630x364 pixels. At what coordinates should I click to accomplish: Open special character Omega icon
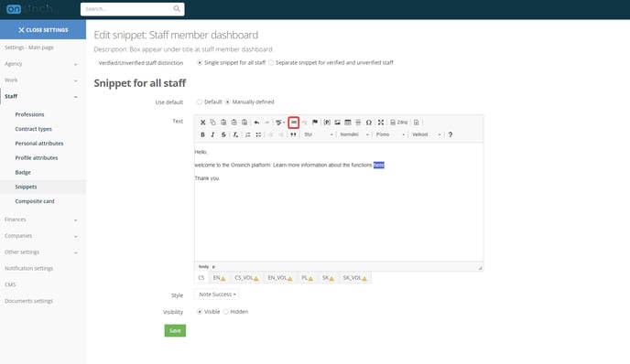[x=368, y=123]
